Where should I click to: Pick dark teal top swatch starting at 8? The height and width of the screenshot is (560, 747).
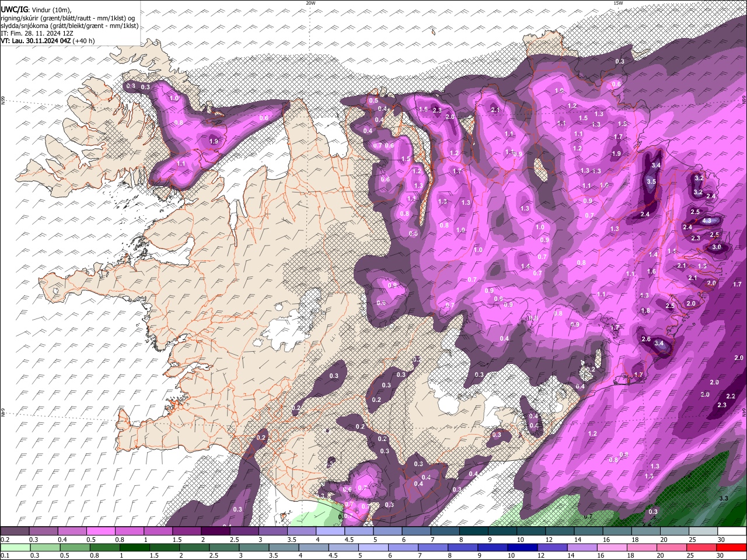click(474, 531)
